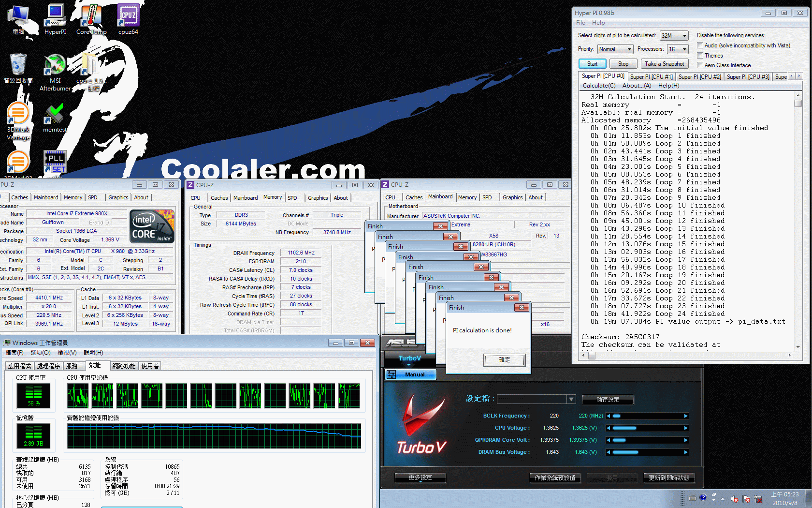Click Super PI output vertical scrollbar
Viewport: 812px width, 508px height.
[x=798, y=222]
